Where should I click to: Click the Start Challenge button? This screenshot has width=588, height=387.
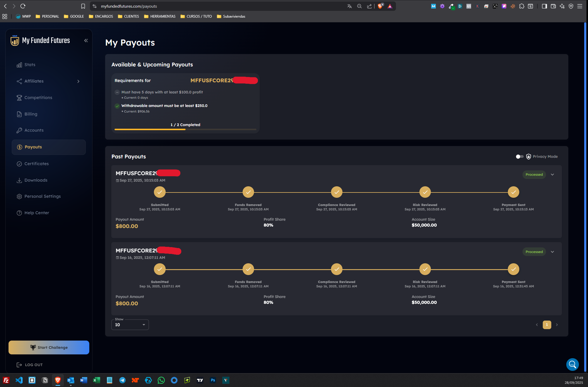coord(49,347)
